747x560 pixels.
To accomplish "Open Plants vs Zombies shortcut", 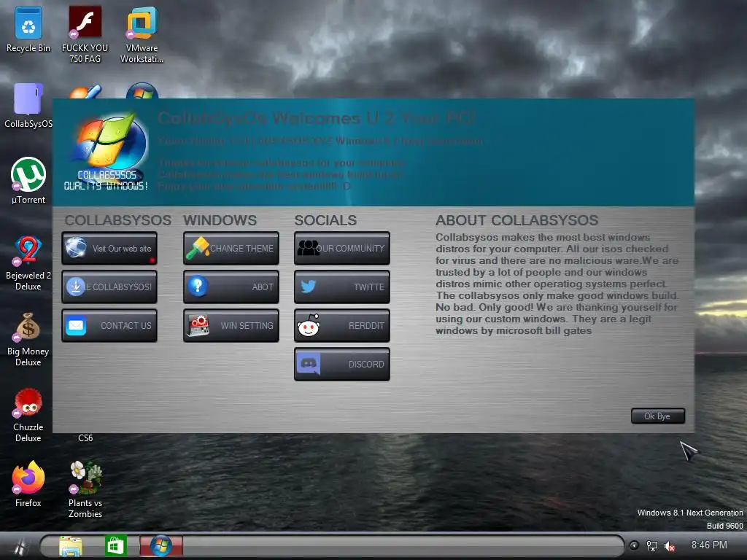I will pyautogui.click(x=85, y=489).
